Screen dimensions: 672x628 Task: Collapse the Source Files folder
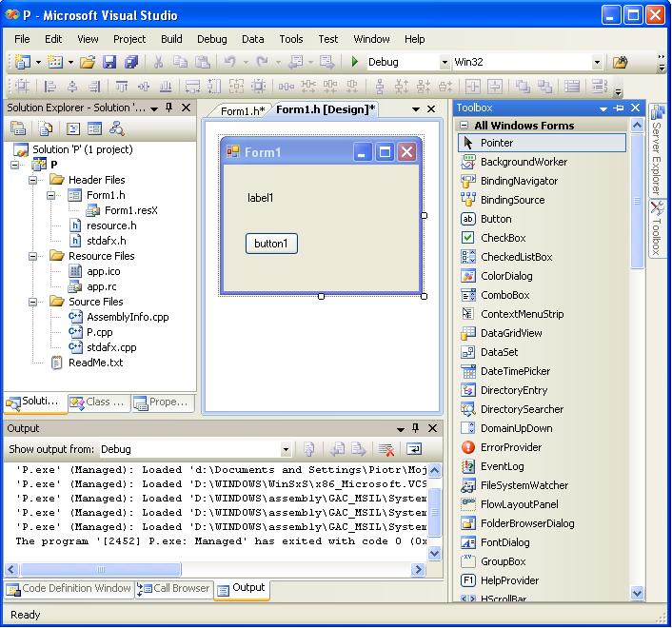click(x=33, y=302)
